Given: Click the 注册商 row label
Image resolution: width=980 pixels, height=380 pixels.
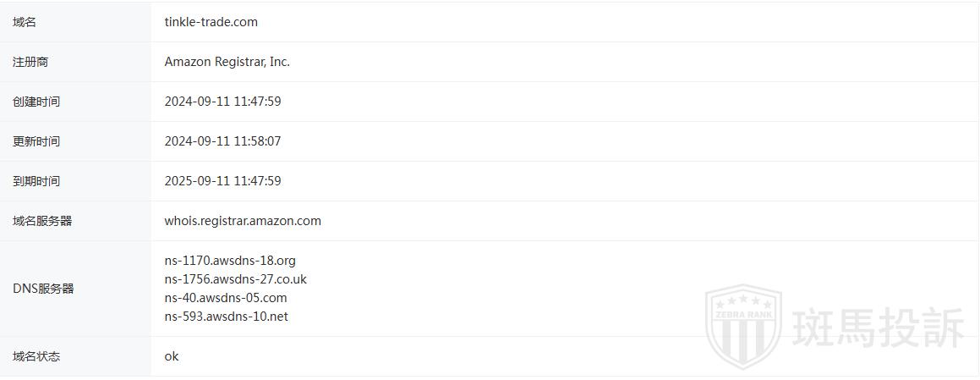Looking at the screenshot, I should click(30, 62).
